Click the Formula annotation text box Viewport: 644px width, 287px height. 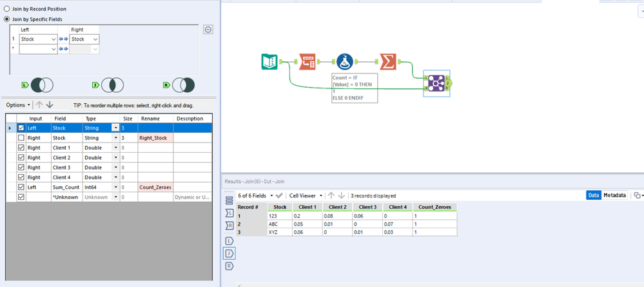pyautogui.click(x=355, y=88)
